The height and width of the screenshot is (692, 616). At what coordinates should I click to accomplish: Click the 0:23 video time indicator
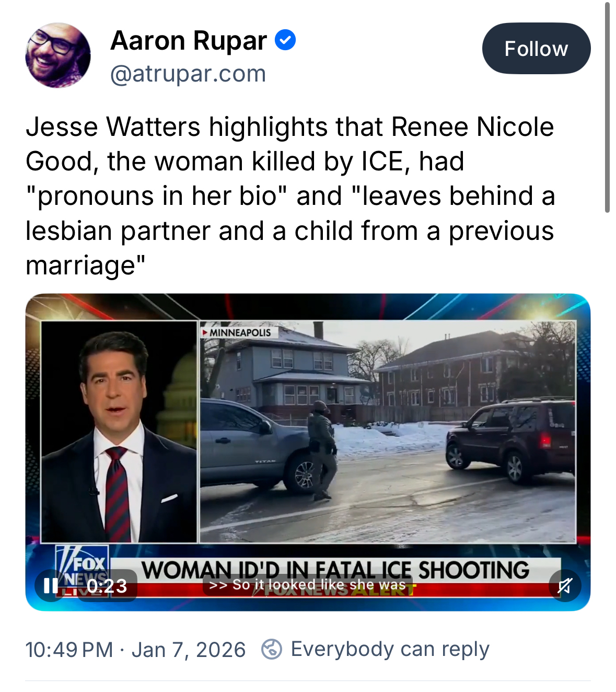pyautogui.click(x=107, y=586)
